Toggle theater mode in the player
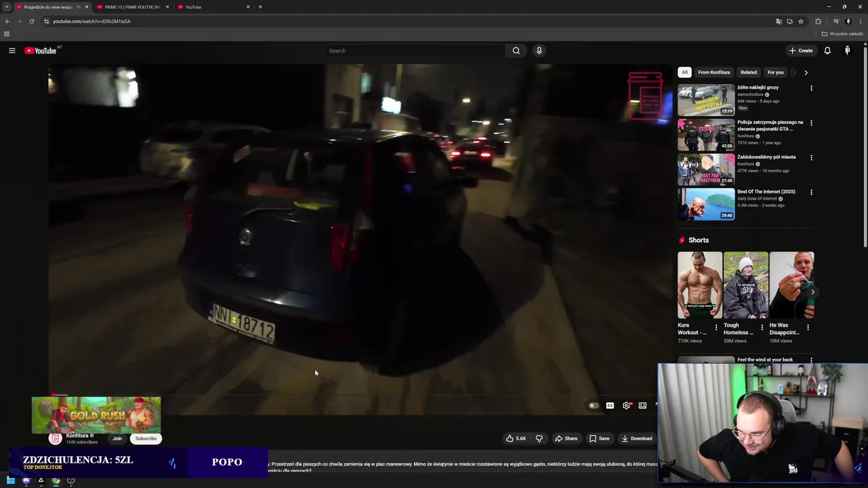 pyautogui.click(x=643, y=405)
